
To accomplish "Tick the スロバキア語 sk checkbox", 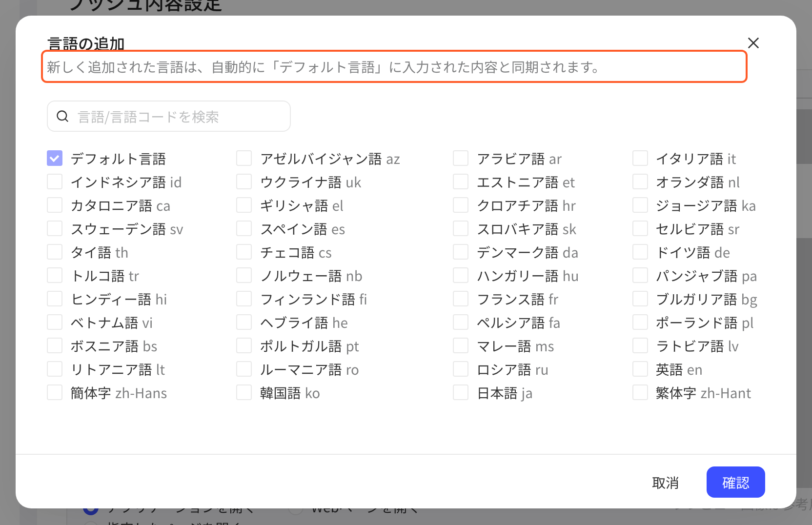I will pos(461,228).
